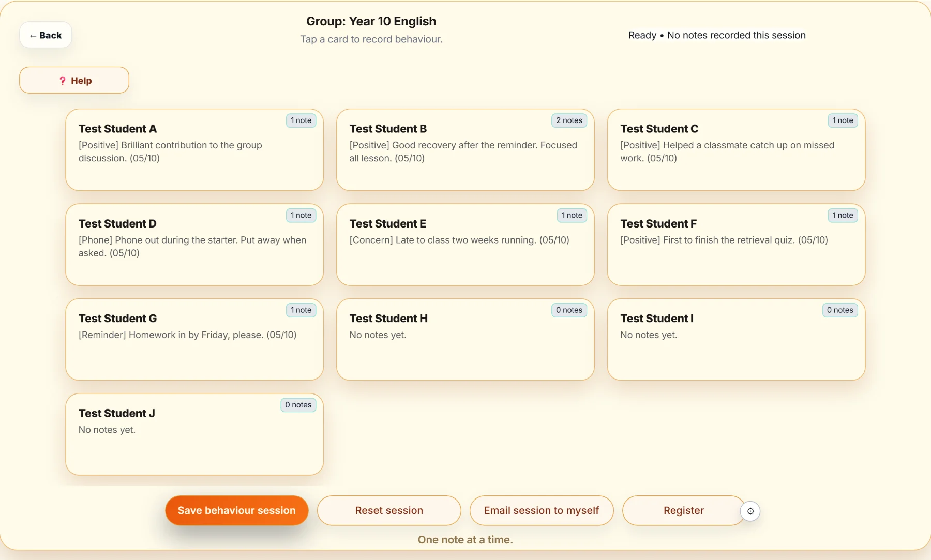Click the "1 note" badge on Test Student C
931x560 pixels.
point(843,120)
